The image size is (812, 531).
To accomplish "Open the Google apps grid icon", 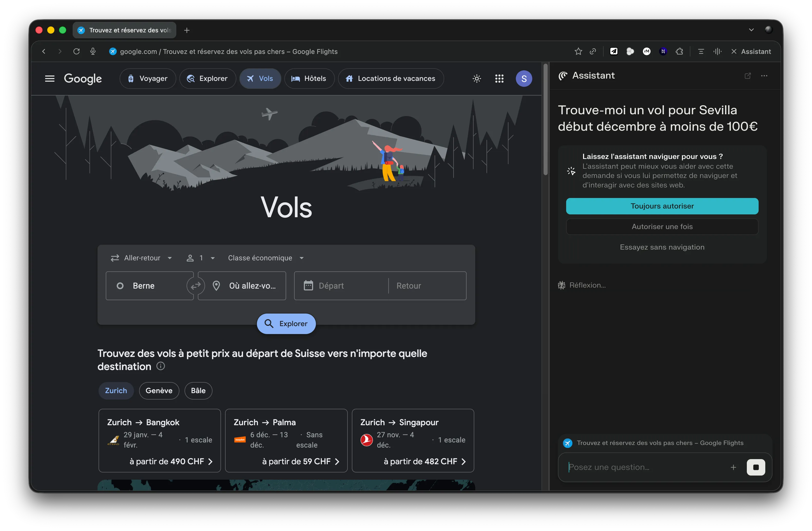I will [499, 79].
